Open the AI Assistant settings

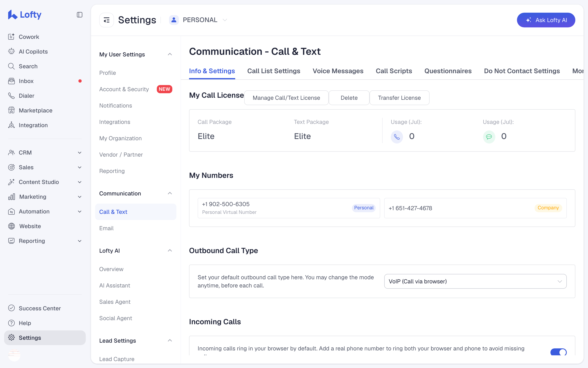(115, 285)
